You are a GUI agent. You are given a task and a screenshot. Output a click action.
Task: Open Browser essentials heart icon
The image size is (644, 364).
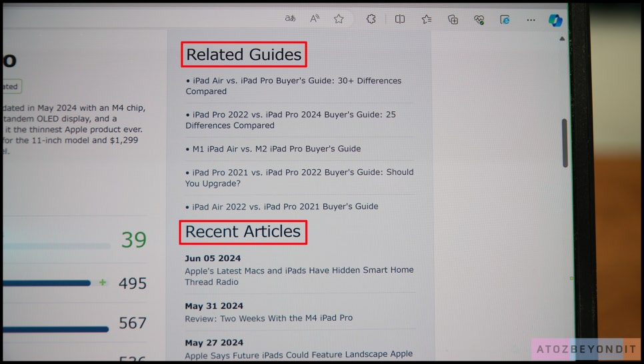point(479,19)
